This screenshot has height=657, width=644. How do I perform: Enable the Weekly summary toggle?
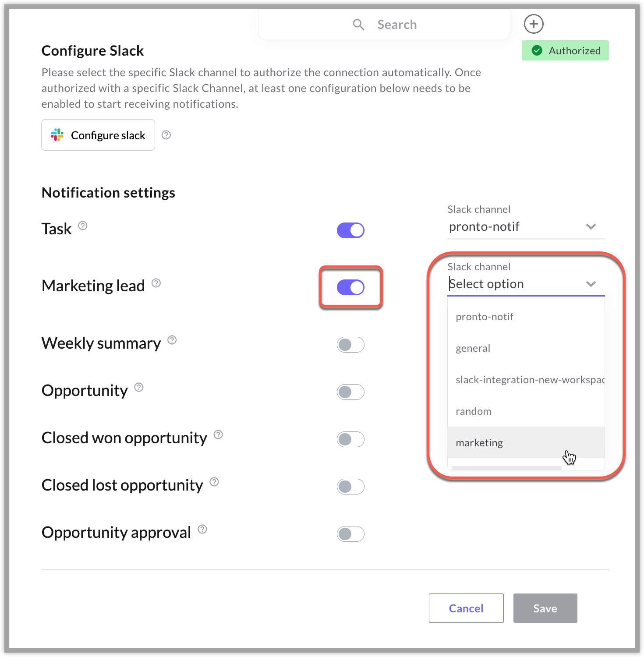click(350, 345)
